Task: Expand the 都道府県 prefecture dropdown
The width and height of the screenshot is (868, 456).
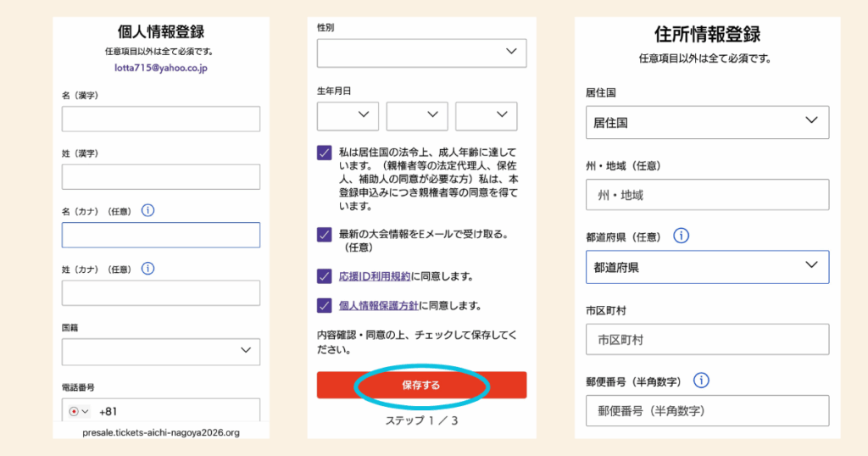Action: [x=707, y=267]
